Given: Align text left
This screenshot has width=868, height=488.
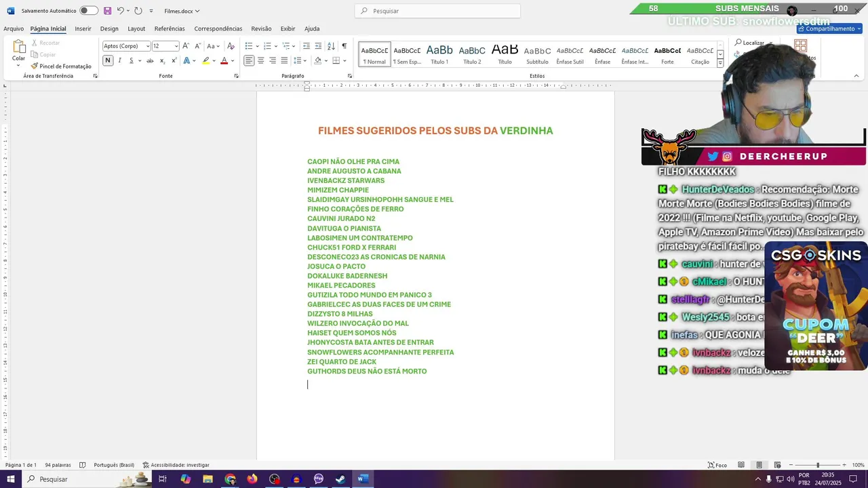Looking at the screenshot, I should pyautogui.click(x=249, y=60).
